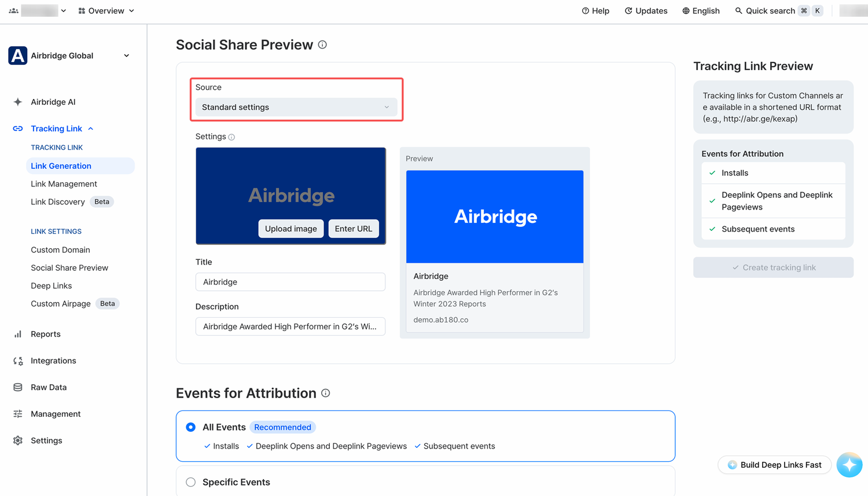
Task: Click the Description input field
Action: pos(290,326)
